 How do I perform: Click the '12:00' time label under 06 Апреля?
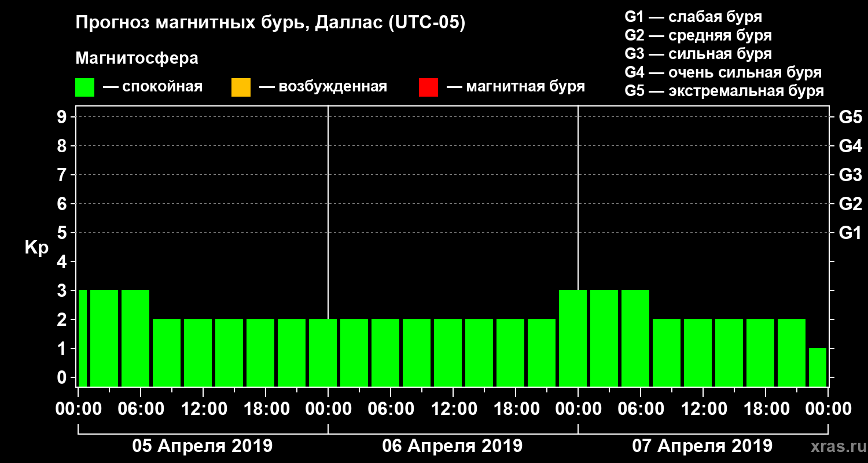[x=453, y=409]
